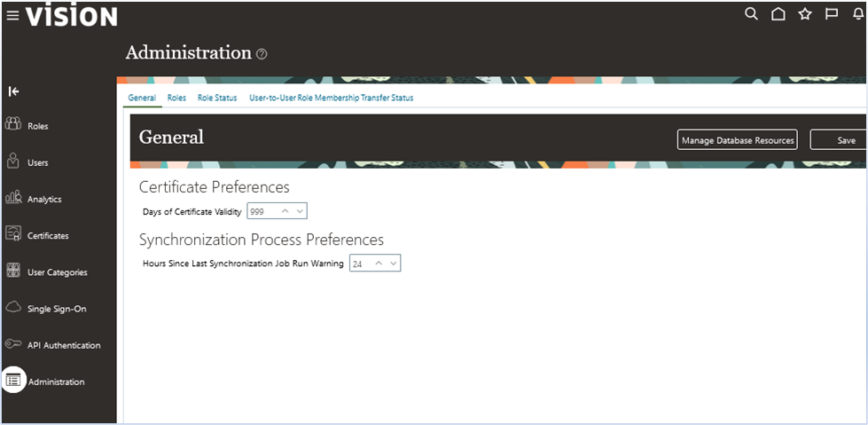Click the Certificates icon in sidebar
This screenshot has width=868, height=425.
[x=12, y=234]
